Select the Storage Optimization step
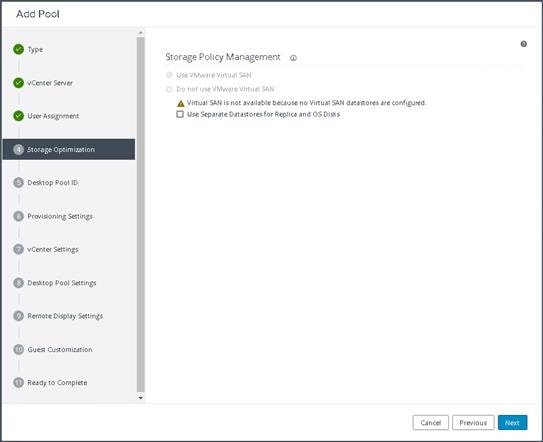The image size is (543, 442). click(69, 149)
